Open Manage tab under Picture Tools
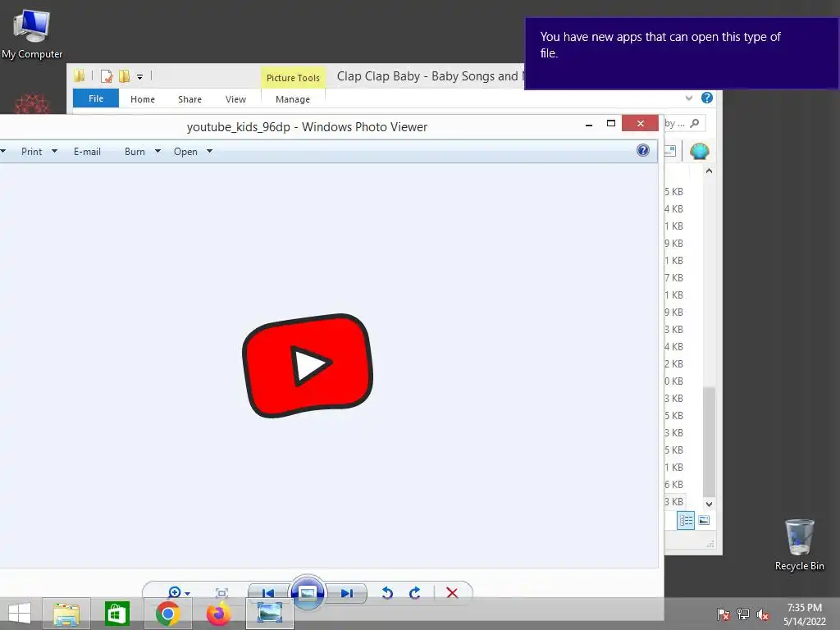This screenshot has width=840, height=630. coord(293,99)
